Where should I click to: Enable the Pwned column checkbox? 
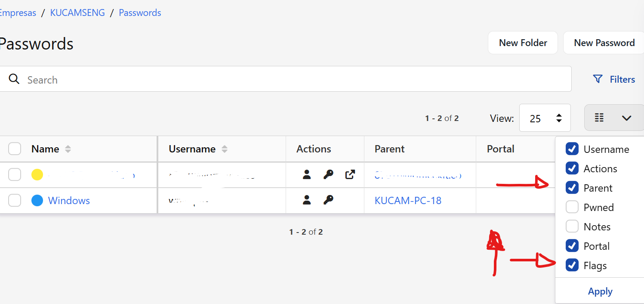(x=572, y=207)
